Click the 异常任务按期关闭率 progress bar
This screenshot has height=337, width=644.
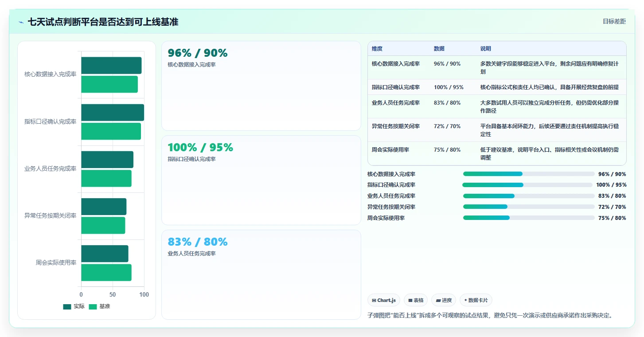click(529, 207)
